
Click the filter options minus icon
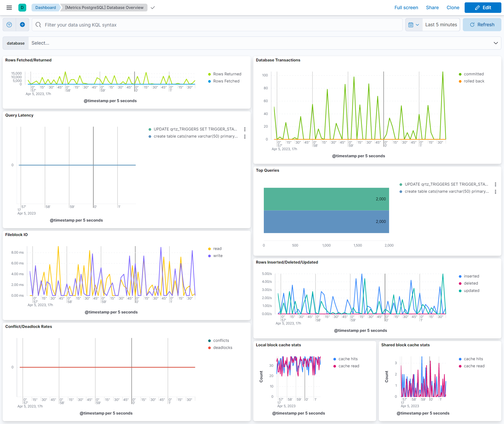click(x=9, y=24)
